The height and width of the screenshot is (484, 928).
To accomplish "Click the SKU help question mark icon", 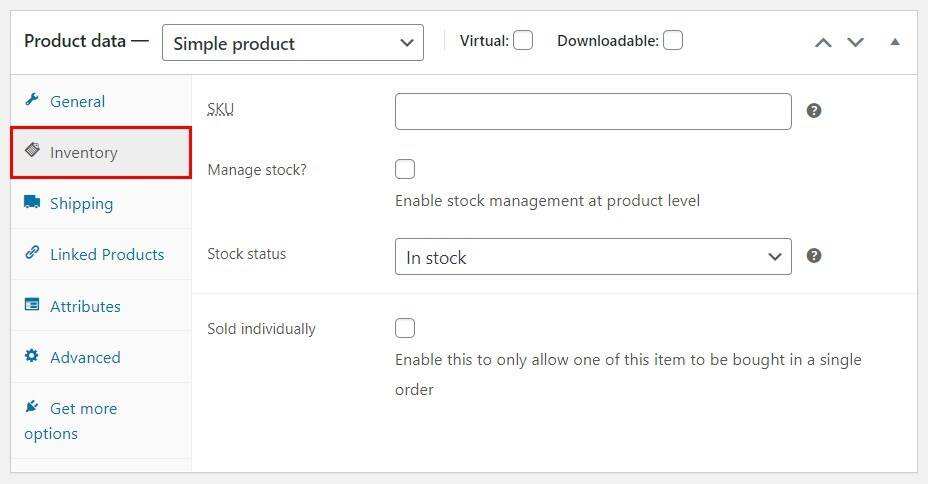I will [x=814, y=111].
